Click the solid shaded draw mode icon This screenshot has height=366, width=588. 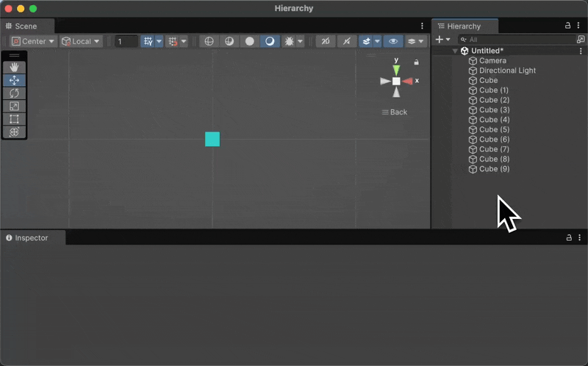249,41
